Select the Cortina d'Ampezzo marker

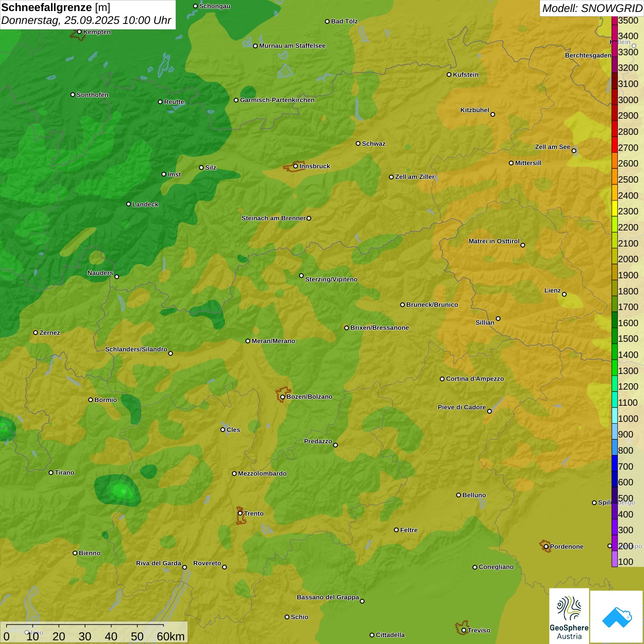tap(442, 379)
